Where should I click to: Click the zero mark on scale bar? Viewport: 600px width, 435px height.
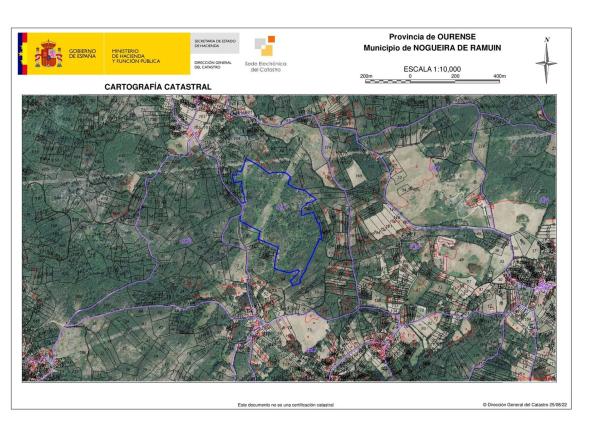pos(411,77)
